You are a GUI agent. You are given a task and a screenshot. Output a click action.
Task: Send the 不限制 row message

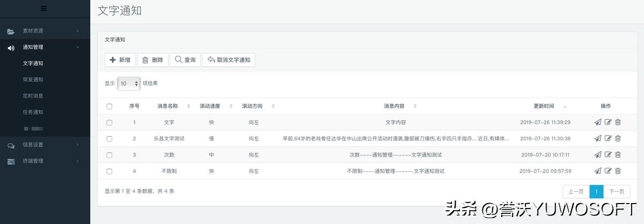tap(598, 171)
